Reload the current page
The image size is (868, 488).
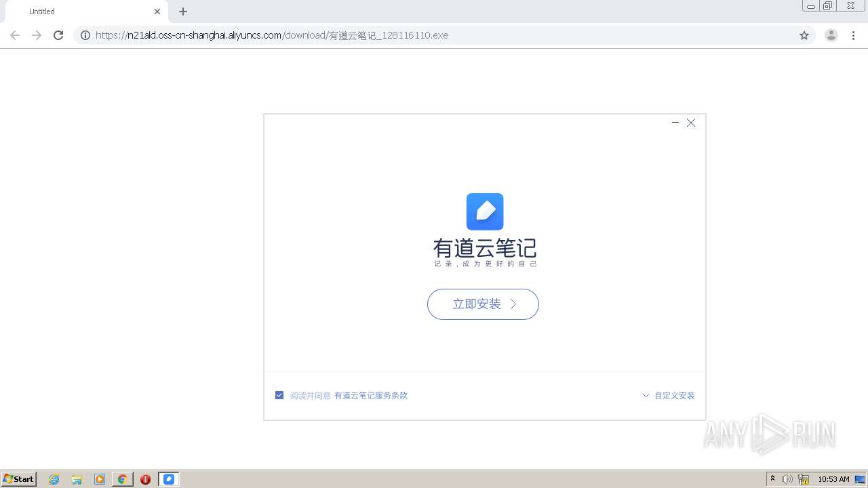(x=58, y=35)
